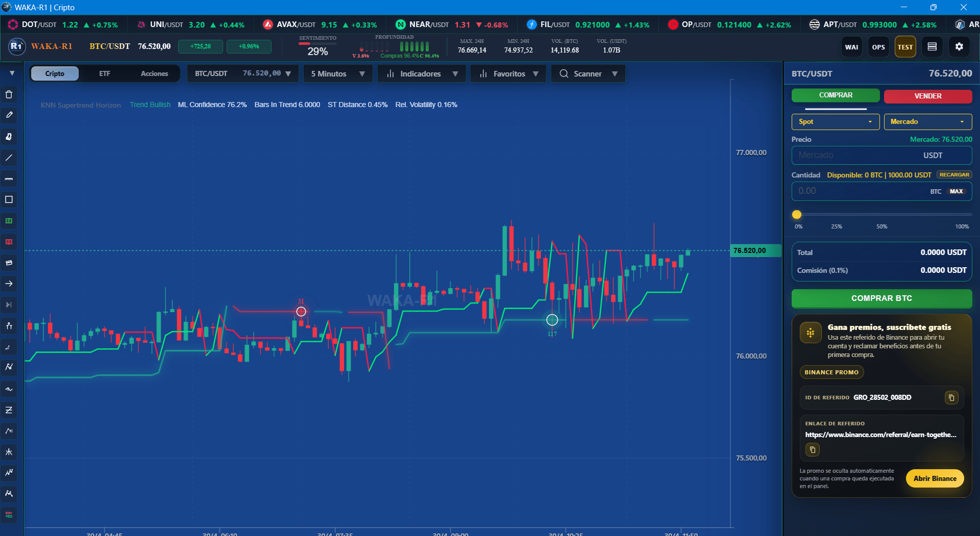Click the Trend Bullish indicator label
The width and height of the screenshot is (980, 536).
(x=150, y=105)
